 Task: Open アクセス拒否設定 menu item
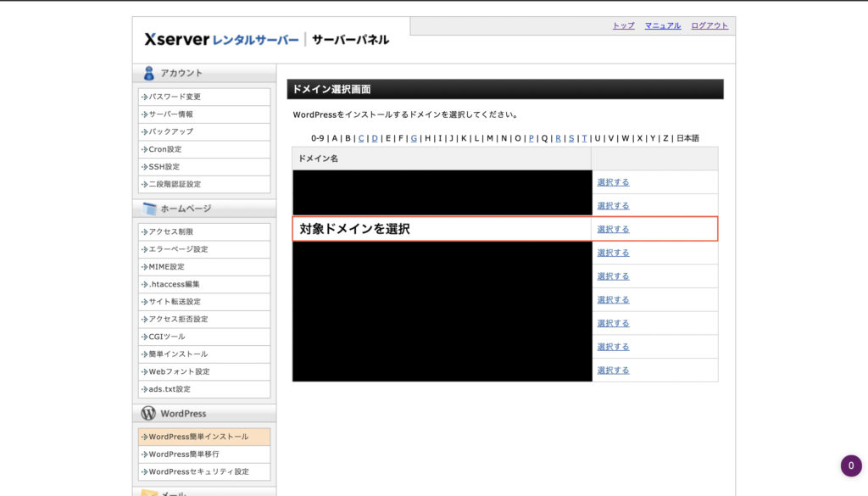pos(204,319)
